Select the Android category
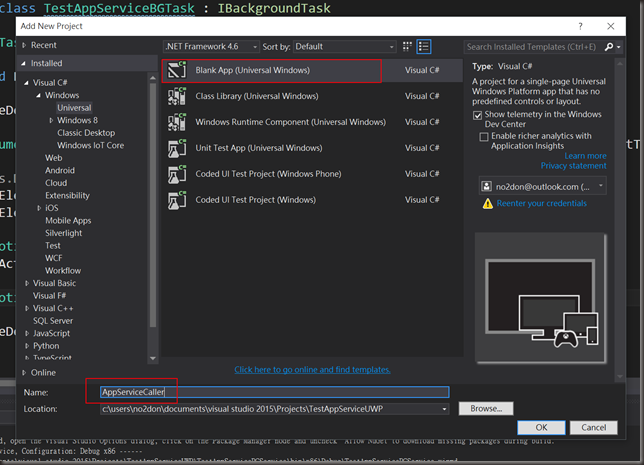This screenshot has width=644, height=465. 60,170
